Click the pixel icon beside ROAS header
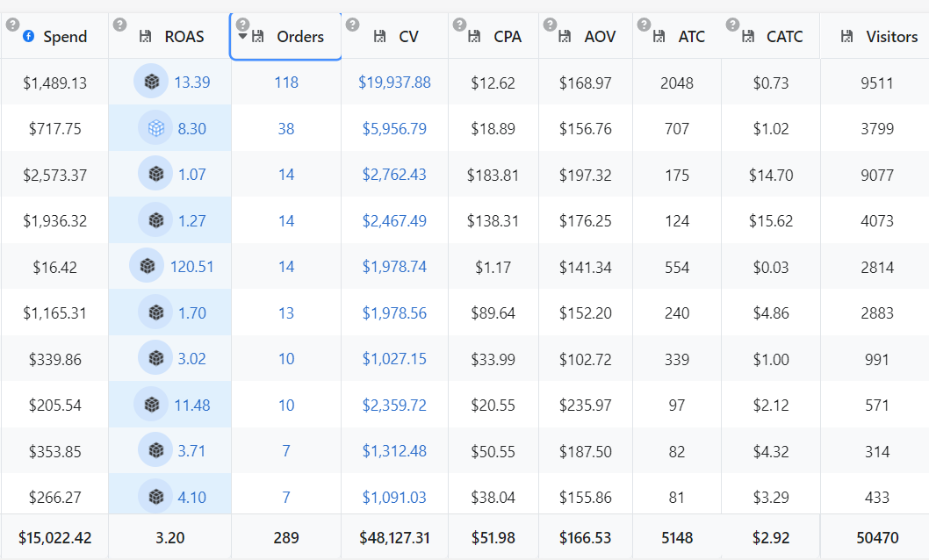 coord(145,37)
